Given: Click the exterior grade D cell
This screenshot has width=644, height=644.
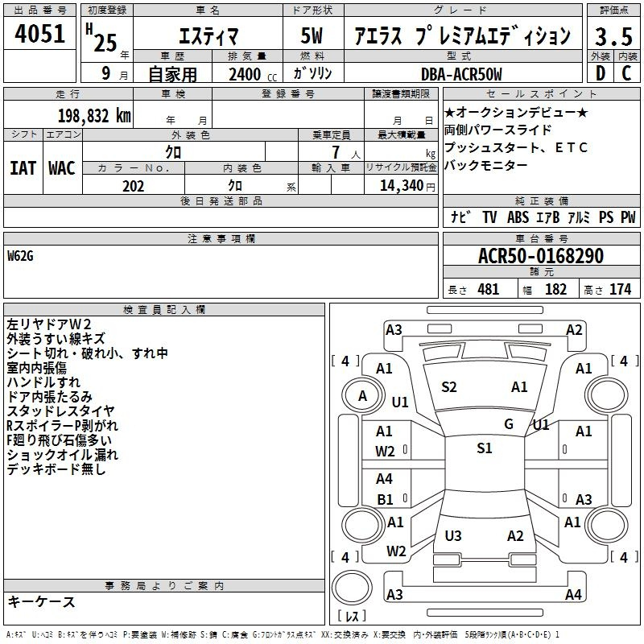Looking at the screenshot, I should (600, 73).
